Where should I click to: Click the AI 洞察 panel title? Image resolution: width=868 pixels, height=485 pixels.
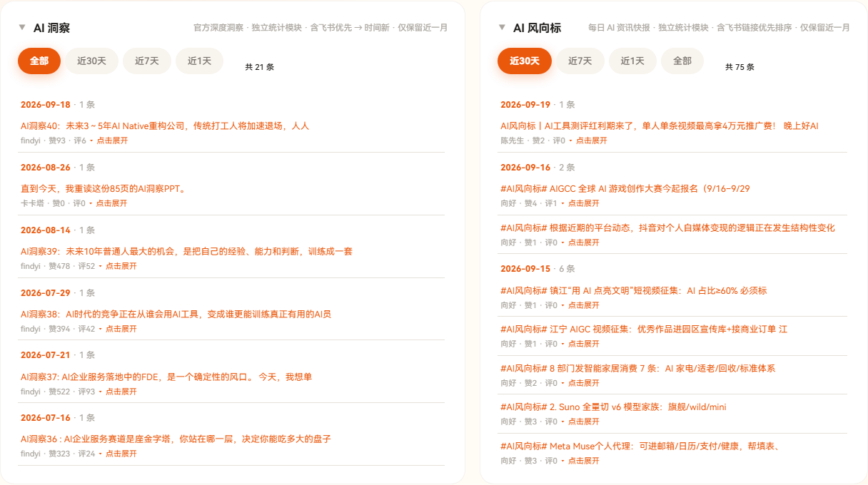point(51,28)
